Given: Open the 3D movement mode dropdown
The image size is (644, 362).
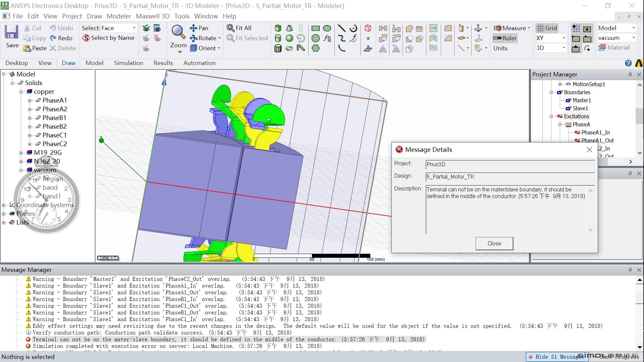Looking at the screenshot, I should 564,48.
